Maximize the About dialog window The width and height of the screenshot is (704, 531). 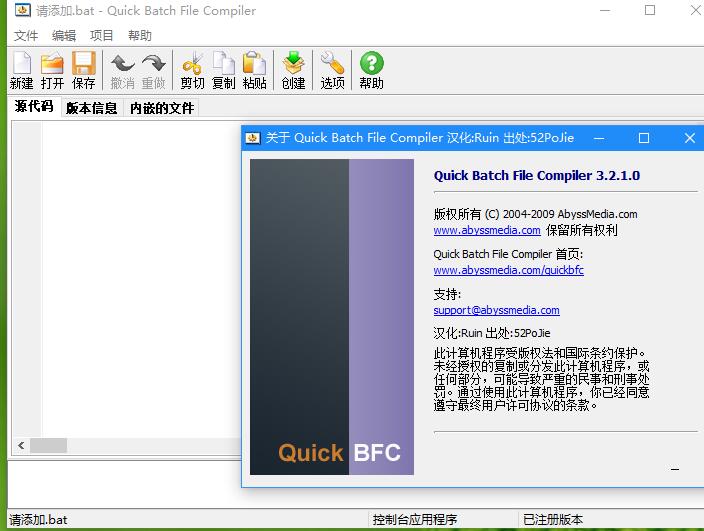(x=644, y=138)
